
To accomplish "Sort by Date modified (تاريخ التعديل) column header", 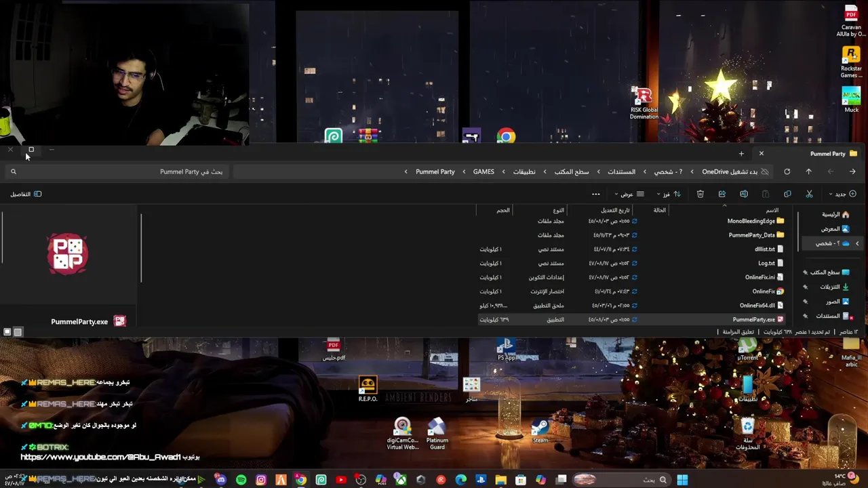I will 614,210.
